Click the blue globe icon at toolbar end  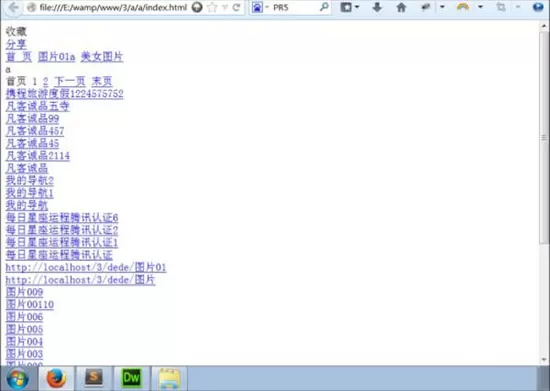[x=538, y=7]
